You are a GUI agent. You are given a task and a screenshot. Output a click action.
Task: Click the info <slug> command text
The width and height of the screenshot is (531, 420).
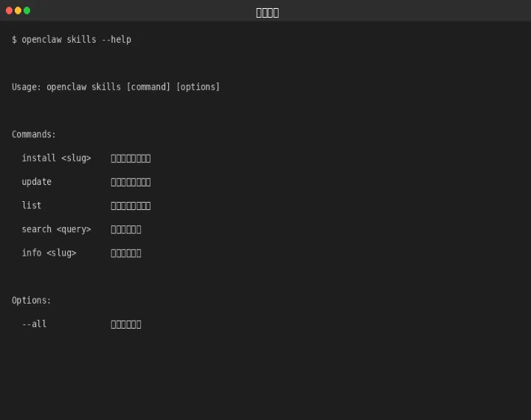coord(49,253)
